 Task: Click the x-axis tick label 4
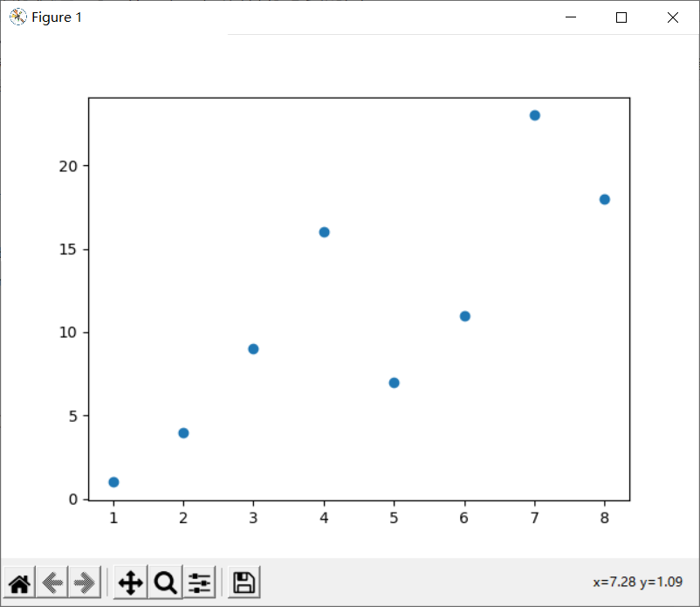324,518
